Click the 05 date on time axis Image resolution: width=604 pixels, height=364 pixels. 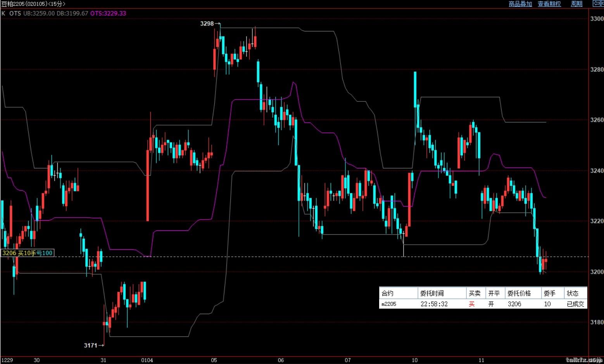(214, 360)
